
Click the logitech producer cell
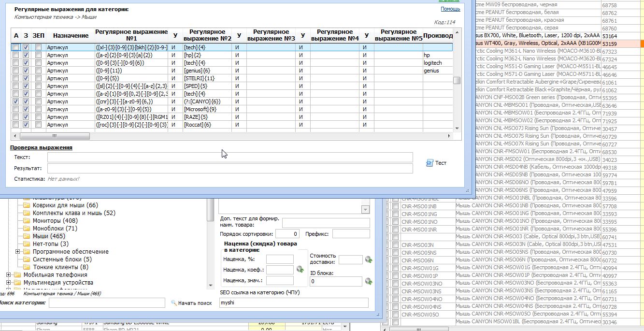point(438,63)
